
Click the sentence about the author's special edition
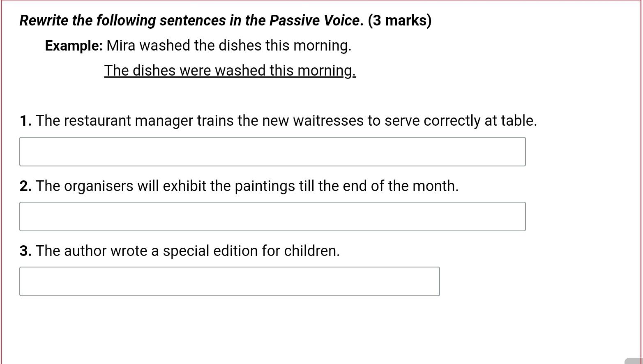pyautogui.click(x=188, y=251)
